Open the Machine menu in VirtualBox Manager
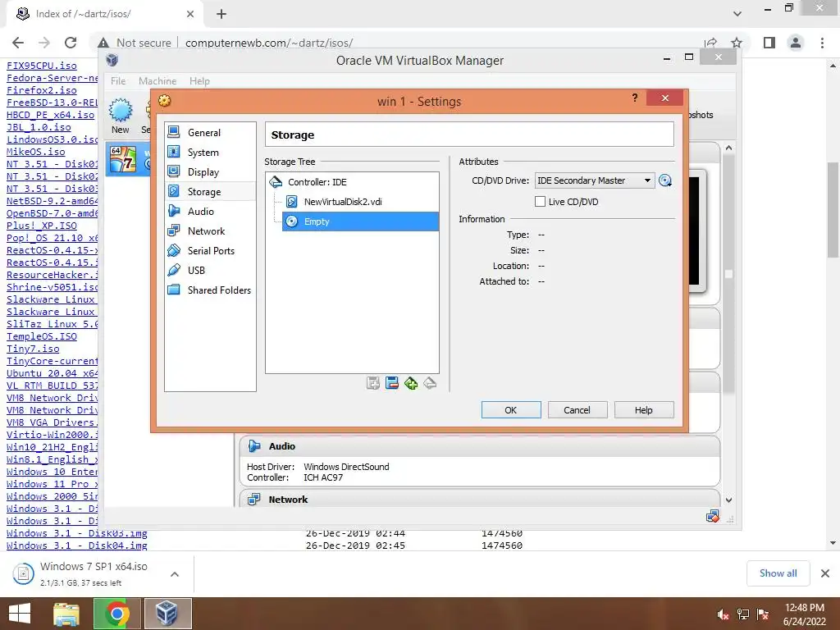 click(157, 81)
